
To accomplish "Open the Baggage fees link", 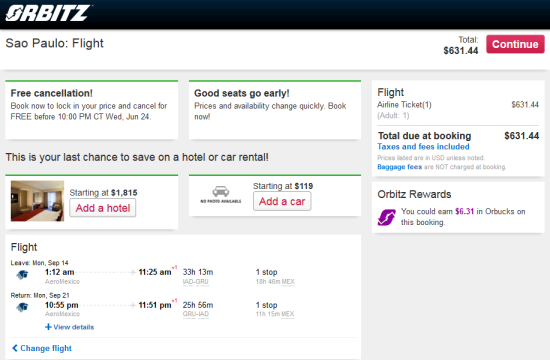I will point(400,167).
